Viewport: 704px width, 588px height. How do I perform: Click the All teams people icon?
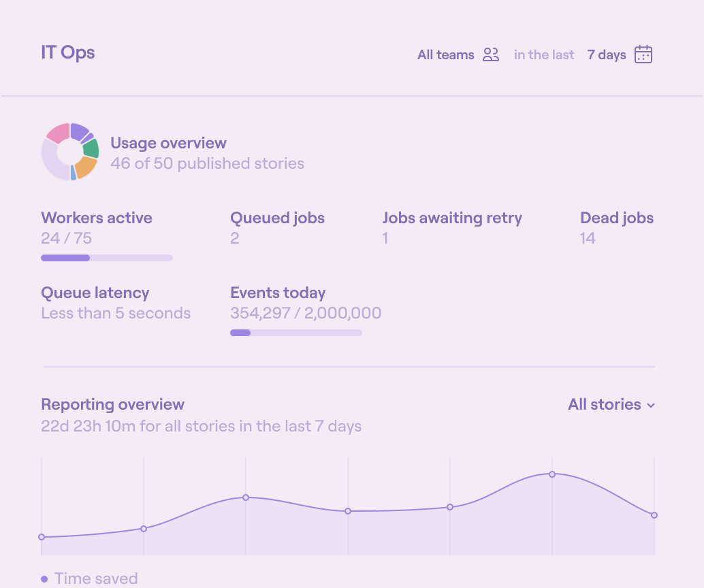pos(491,55)
